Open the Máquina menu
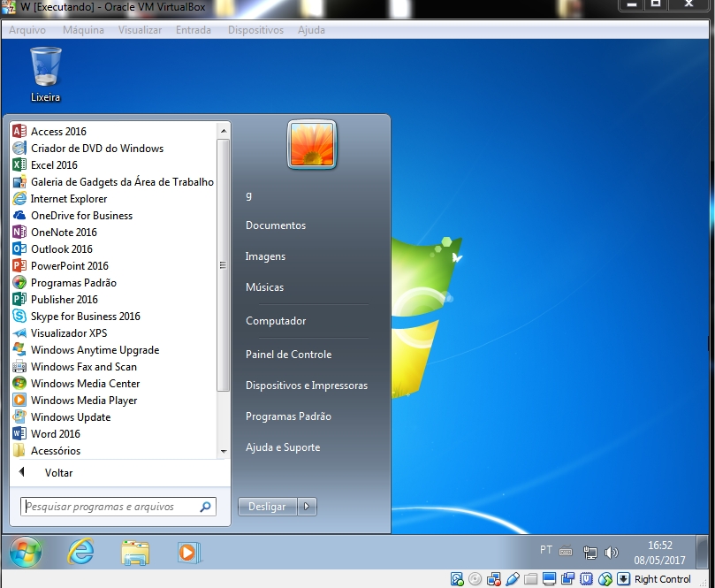 click(83, 30)
